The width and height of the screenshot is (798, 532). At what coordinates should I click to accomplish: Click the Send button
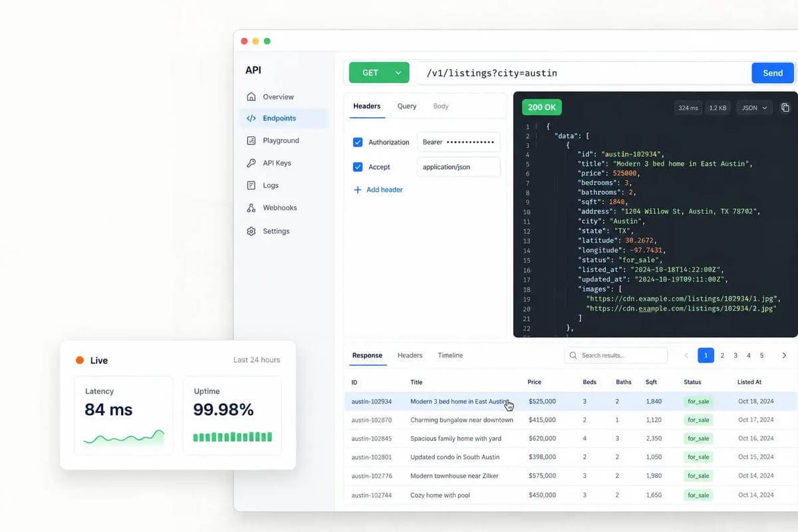coord(773,73)
